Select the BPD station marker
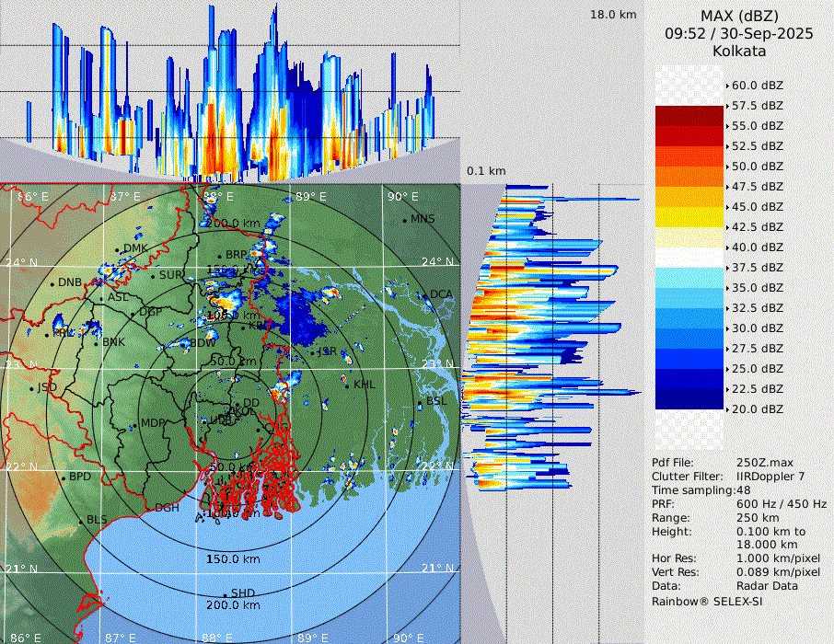 click(64, 477)
